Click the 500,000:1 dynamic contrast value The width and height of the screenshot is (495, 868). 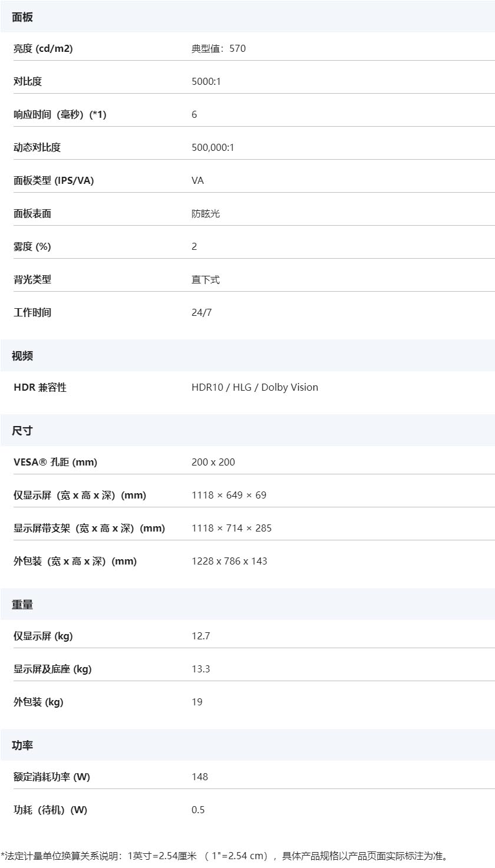(x=213, y=148)
